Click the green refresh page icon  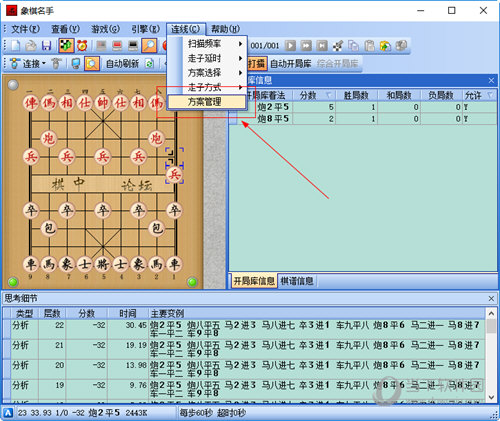pos(150,63)
